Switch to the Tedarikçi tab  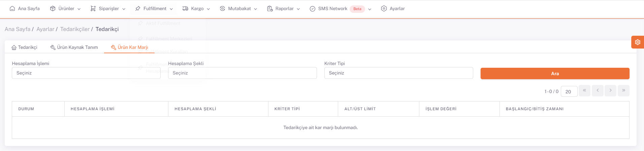click(24, 48)
